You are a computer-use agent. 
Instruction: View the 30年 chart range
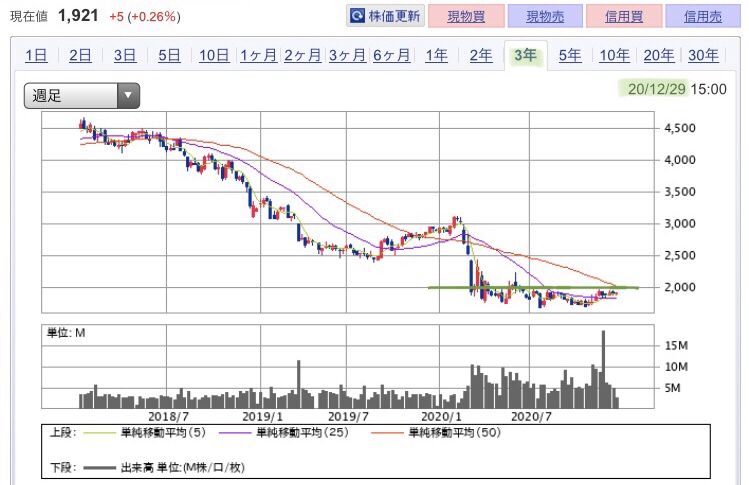(x=703, y=55)
